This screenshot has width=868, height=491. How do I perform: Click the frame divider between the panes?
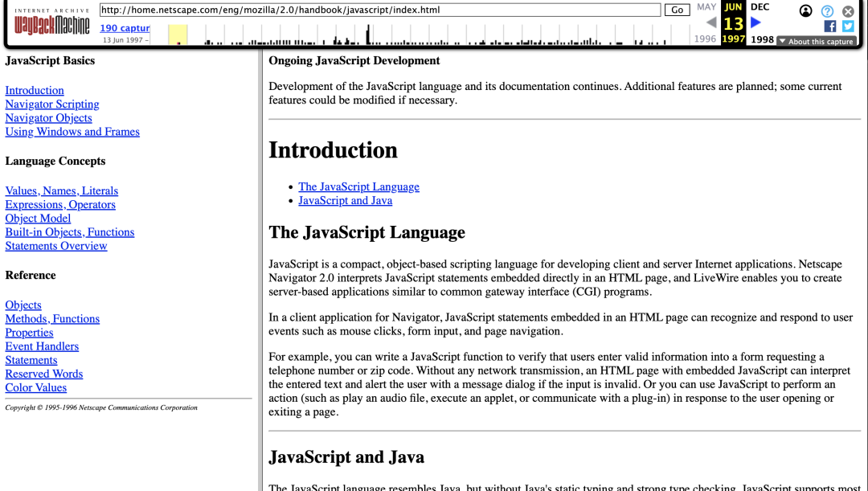pos(260,269)
